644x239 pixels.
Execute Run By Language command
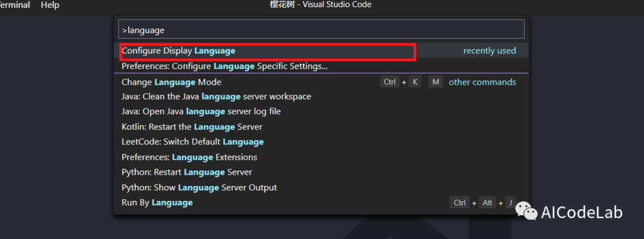point(321,203)
